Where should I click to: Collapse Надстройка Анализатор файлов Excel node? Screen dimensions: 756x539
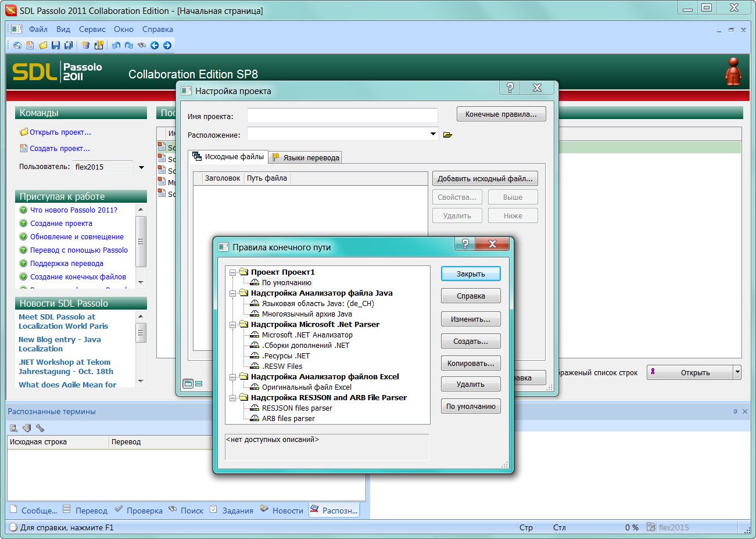coord(232,376)
